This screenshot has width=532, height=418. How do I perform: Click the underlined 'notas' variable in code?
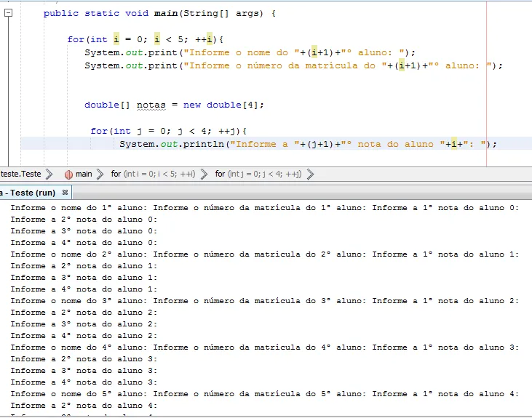pos(151,105)
